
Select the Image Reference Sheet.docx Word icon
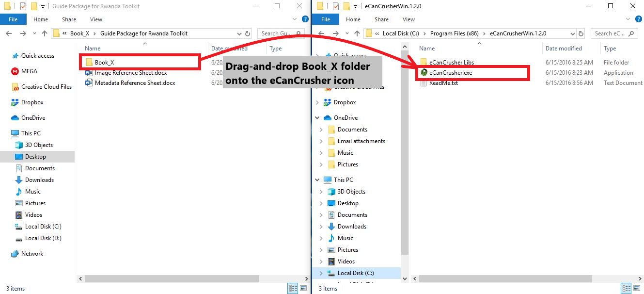[89, 73]
